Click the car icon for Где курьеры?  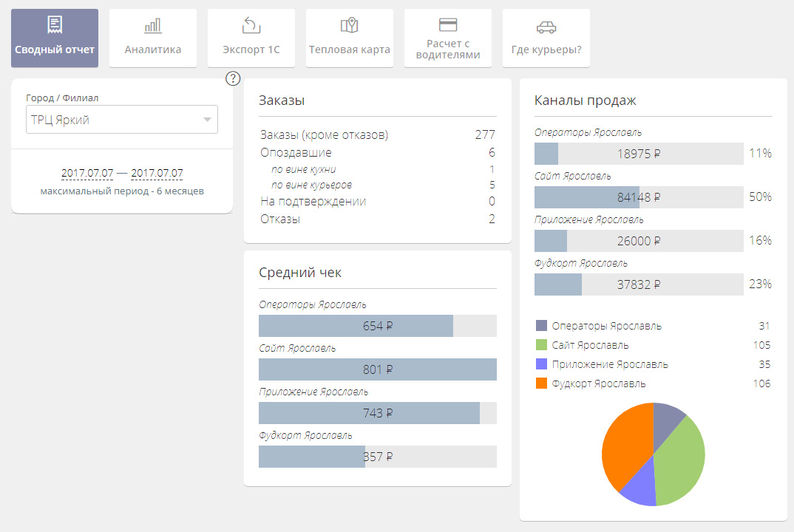click(x=546, y=27)
